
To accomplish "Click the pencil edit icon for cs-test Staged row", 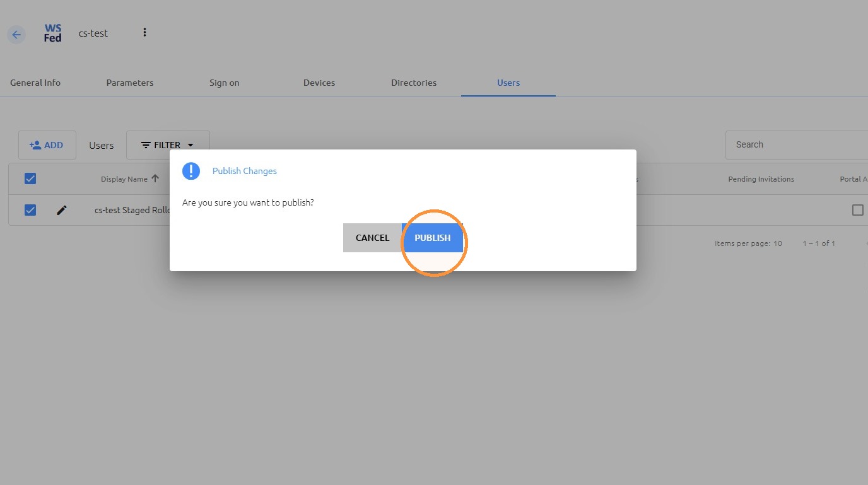I will [x=61, y=210].
